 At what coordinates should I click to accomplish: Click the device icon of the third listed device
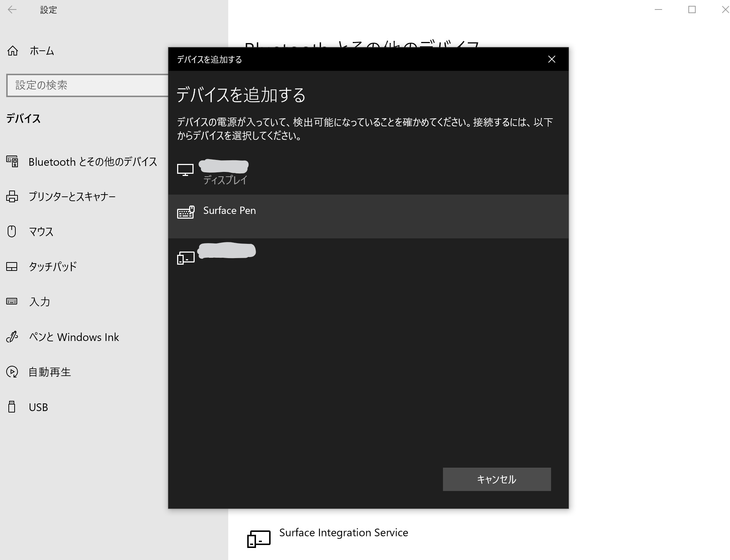[186, 258]
